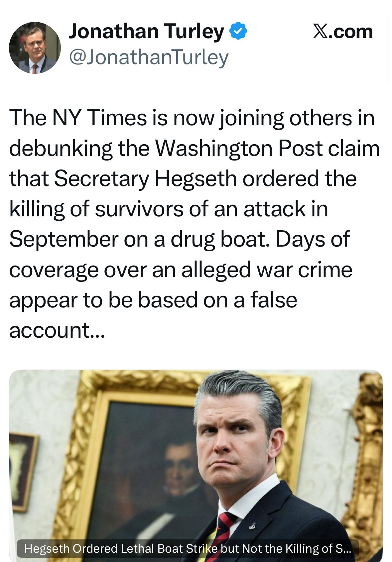Visit the @JonathanTurley handle

pyautogui.click(x=149, y=57)
